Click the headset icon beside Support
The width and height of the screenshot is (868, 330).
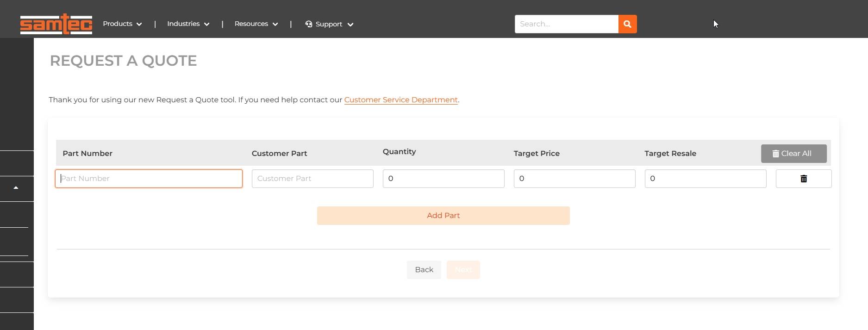309,24
